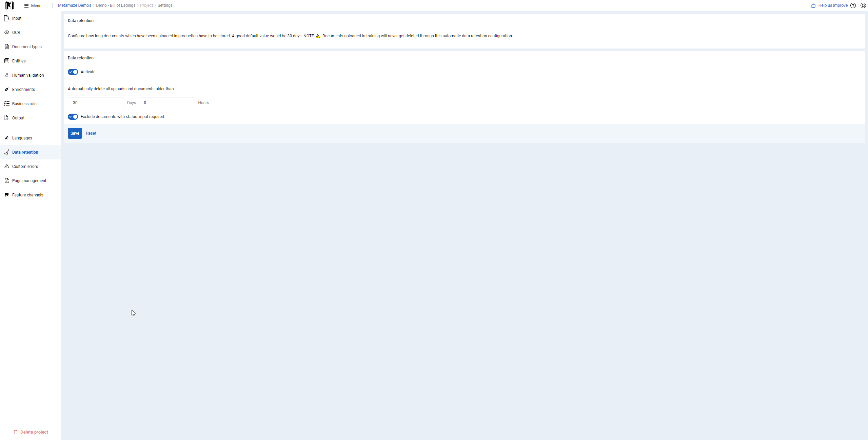The width and height of the screenshot is (868, 440).
Task: Click the Document types page icon
Action: [7, 47]
